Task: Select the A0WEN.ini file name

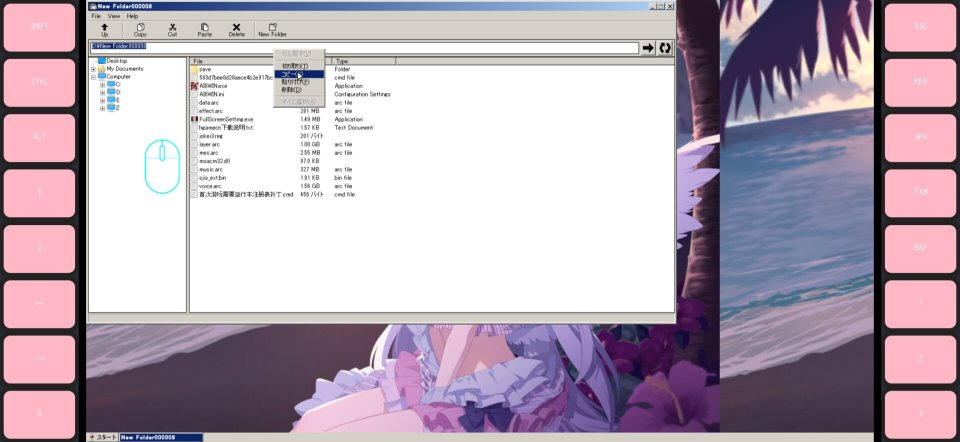Action: click(x=212, y=94)
